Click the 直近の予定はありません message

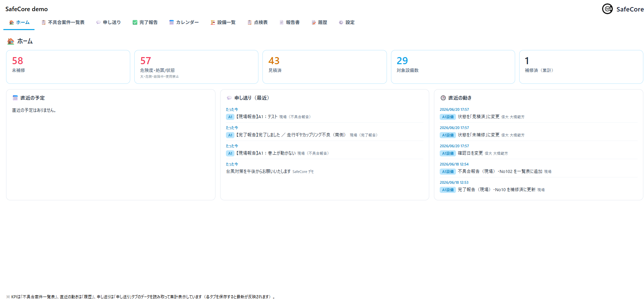pos(34,110)
